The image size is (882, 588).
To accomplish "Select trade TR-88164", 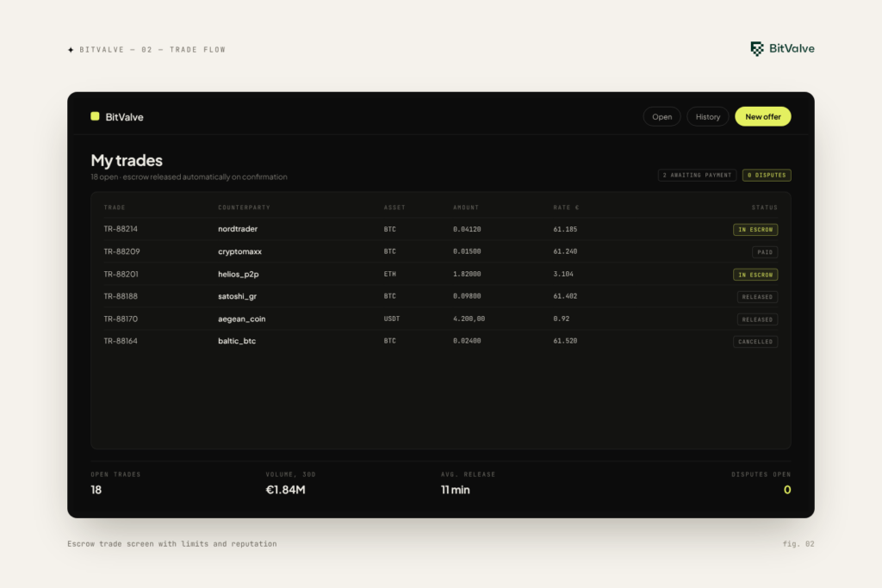I will pos(121,341).
